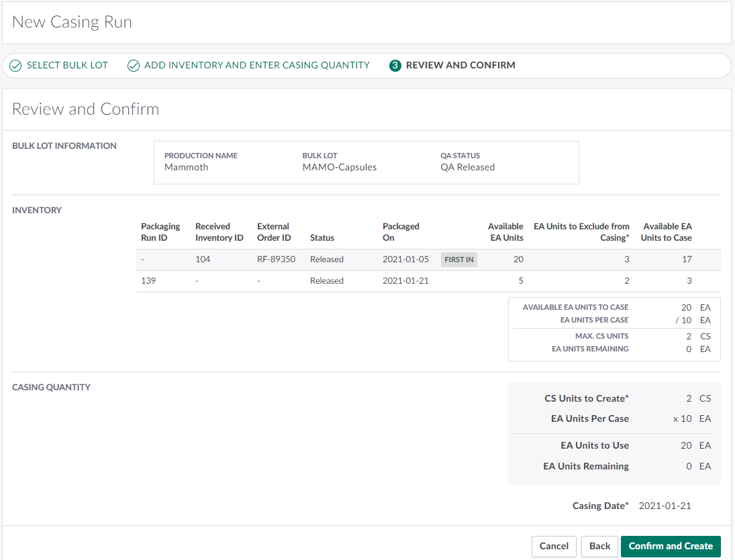Click the step 3 number badge
The image size is (735, 560).
[x=395, y=66]
